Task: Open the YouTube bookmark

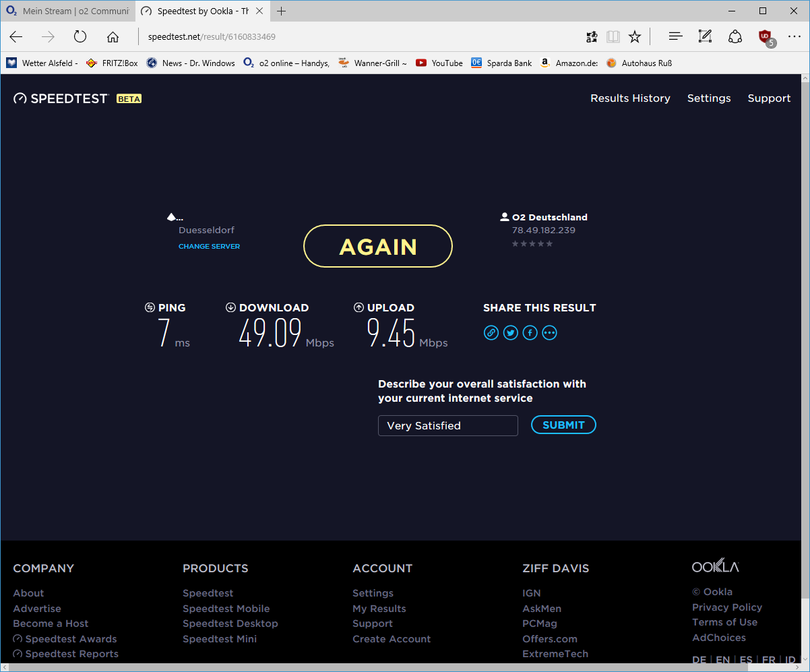Action: 439,63
